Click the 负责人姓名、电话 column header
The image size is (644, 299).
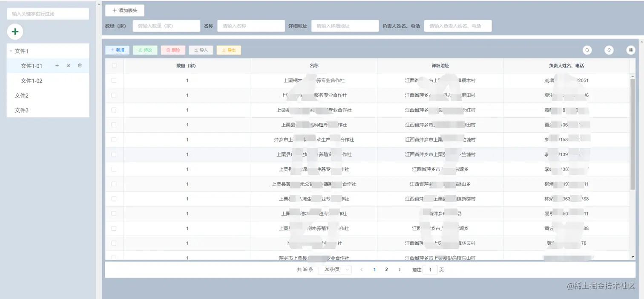tap(566, 66)
